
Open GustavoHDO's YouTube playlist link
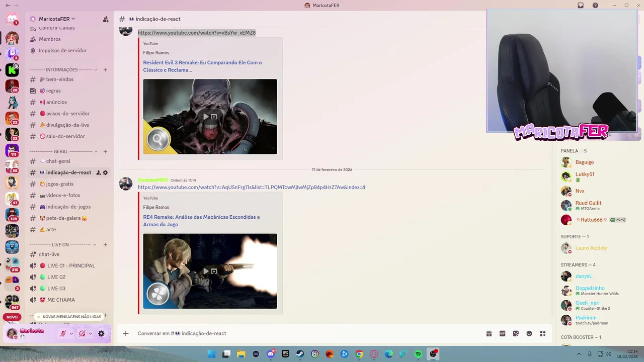(252, 188)
